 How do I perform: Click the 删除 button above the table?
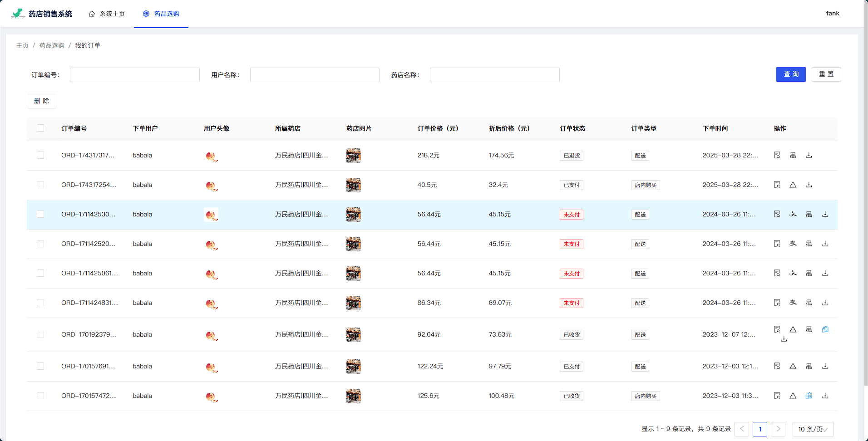point(41,101)
